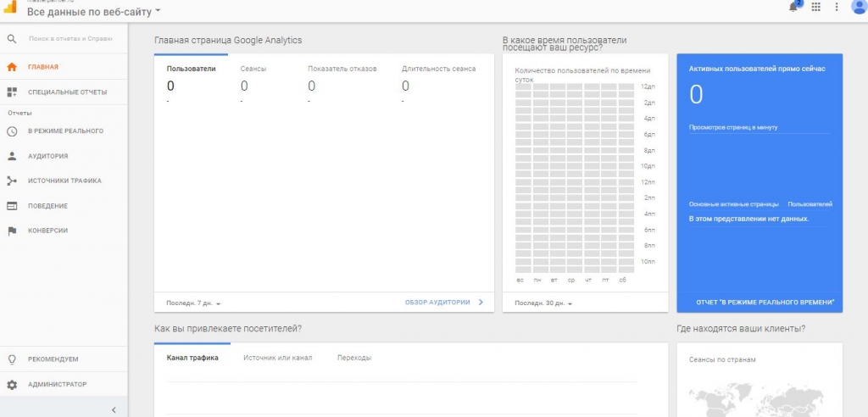Click the home icon next to ГЛАВНАЯ

coord(12,67)
